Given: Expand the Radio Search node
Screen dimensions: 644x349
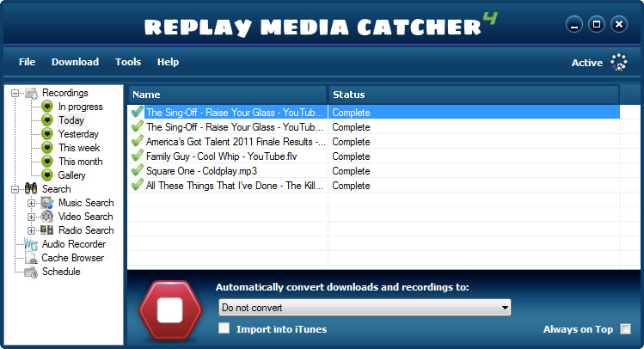Looking at the screenshot, I should [31, 230].
